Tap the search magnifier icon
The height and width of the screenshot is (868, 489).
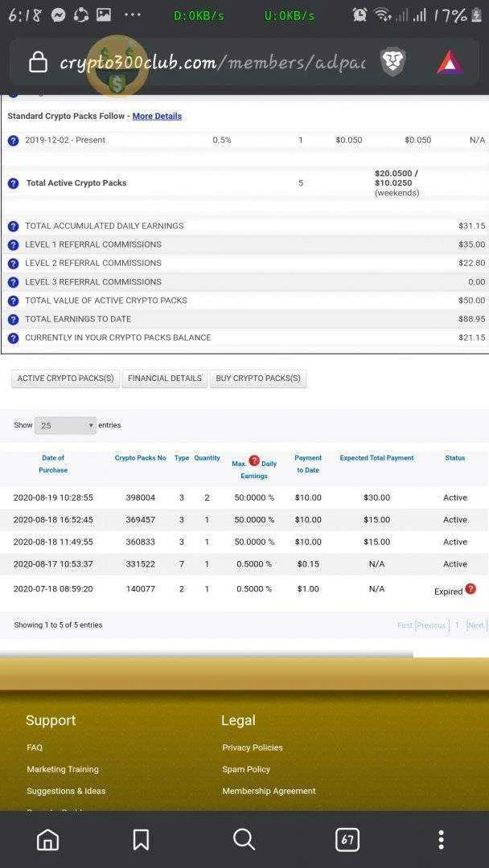click(244, 839)
